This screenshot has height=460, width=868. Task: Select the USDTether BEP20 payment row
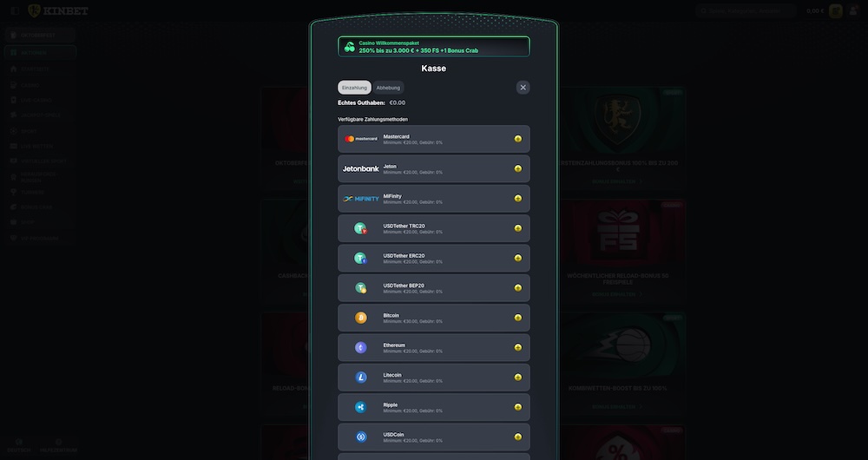point(434,288)
